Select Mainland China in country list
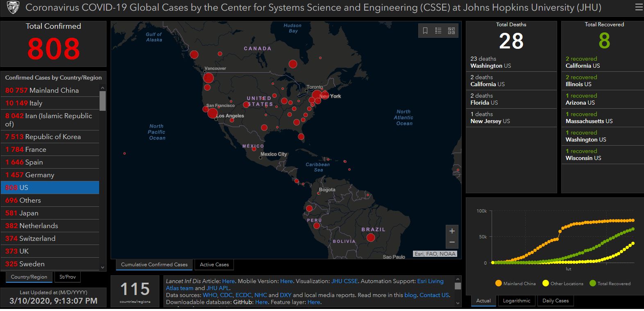Viewport: 644px width, 311px height. [50, 90]
